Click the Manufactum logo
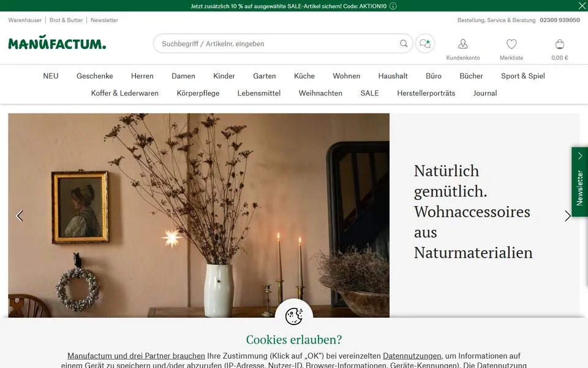The image size is (588, 368). (57, 42)
